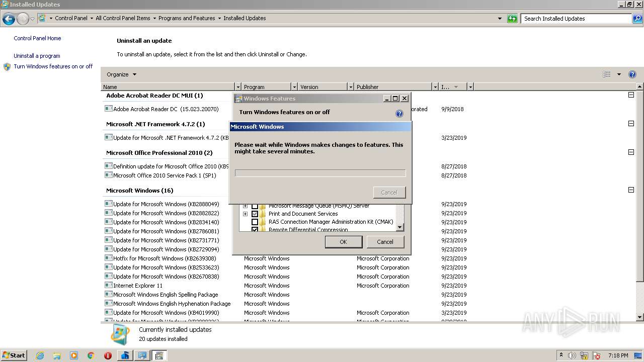644x362 pixels.
Task: Click the Publisher column header
Action: [393, 87]
